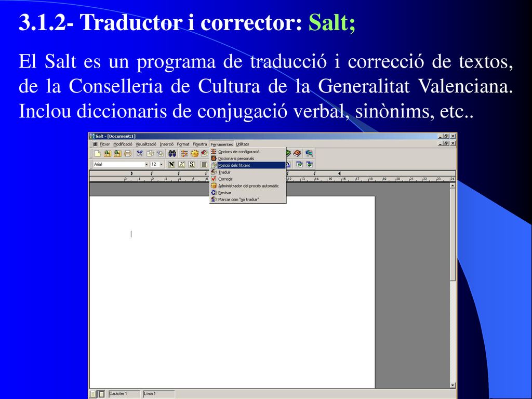Choose Traduir from Ferramentes menu

(248, 172)
